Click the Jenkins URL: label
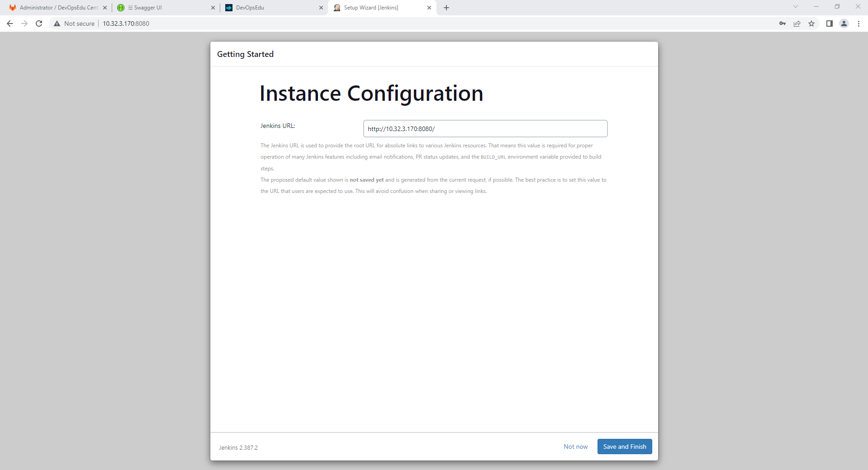The image size is (868, 470). tap(278, 126)
